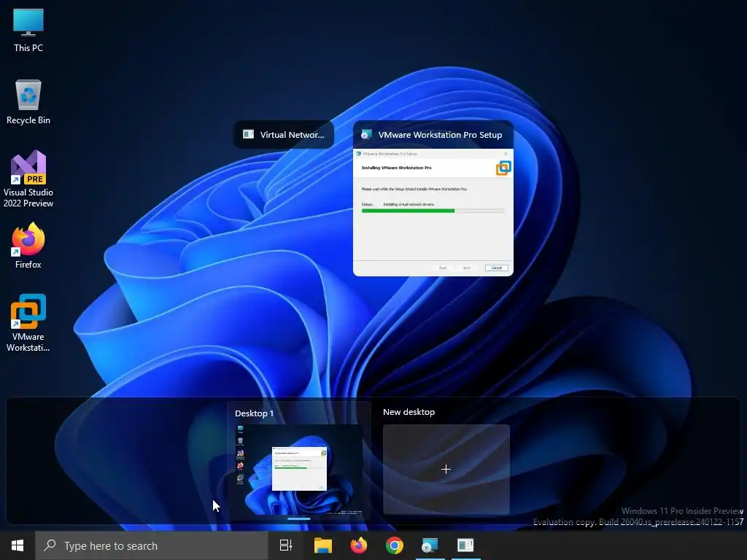This screenshot has width=747, height=560.
Task: Launch the Firefox desktop shortcut
Action: pyautogui.click(x=28, y=246)
